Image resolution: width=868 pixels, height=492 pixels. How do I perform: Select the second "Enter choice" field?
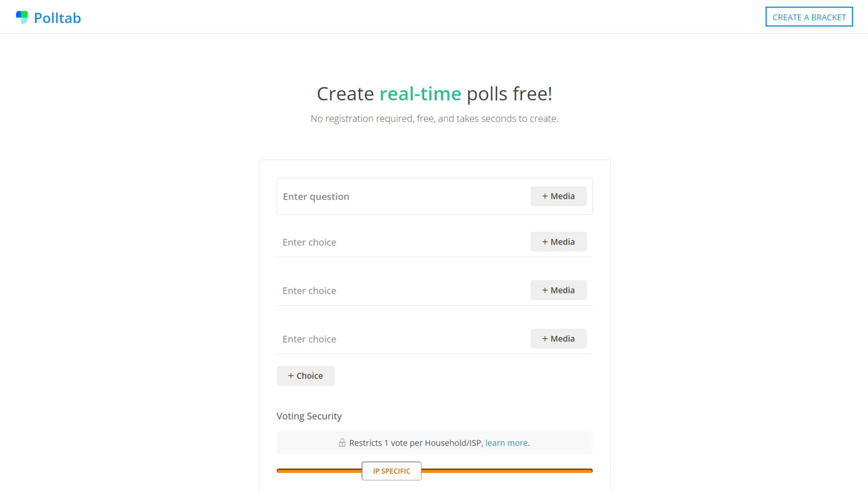(381, 290)
